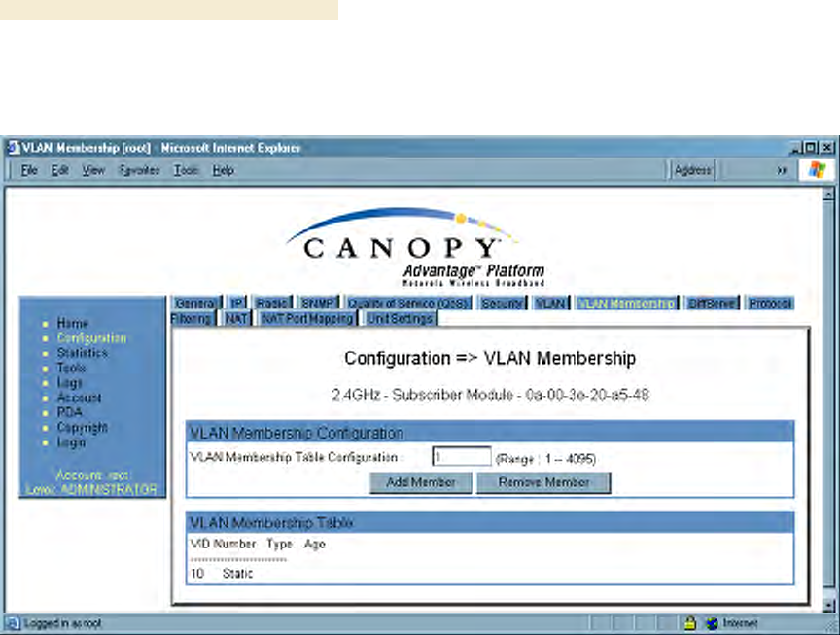Image resolution: width=840 pixels, height=635 pixels.
Task: Click the 'Account: root' text
Action: click(92, 476)
